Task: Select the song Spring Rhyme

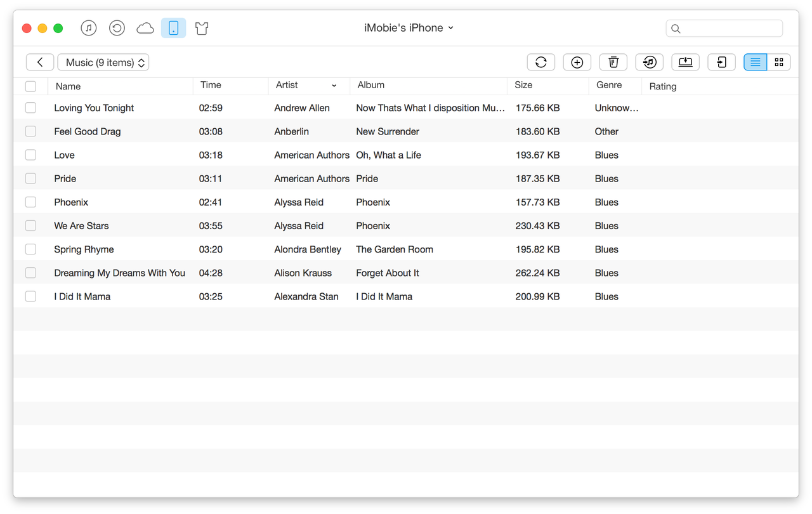Action: click(84, 249)
